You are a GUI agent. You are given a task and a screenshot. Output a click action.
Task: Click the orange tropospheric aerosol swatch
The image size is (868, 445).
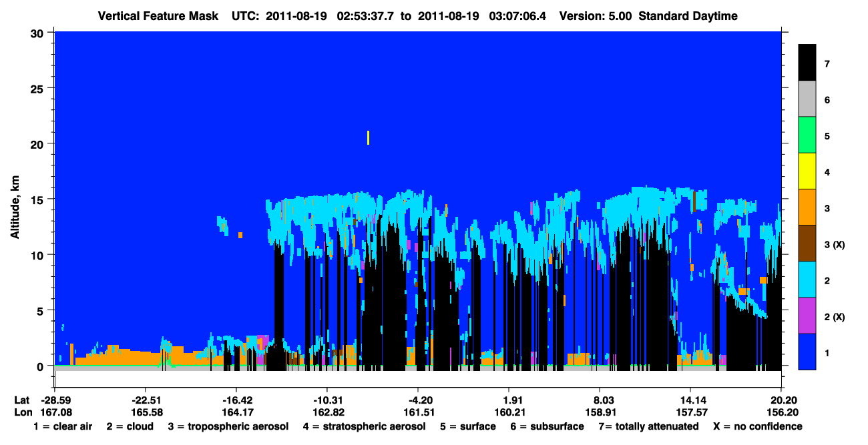(x=807, y=207)
